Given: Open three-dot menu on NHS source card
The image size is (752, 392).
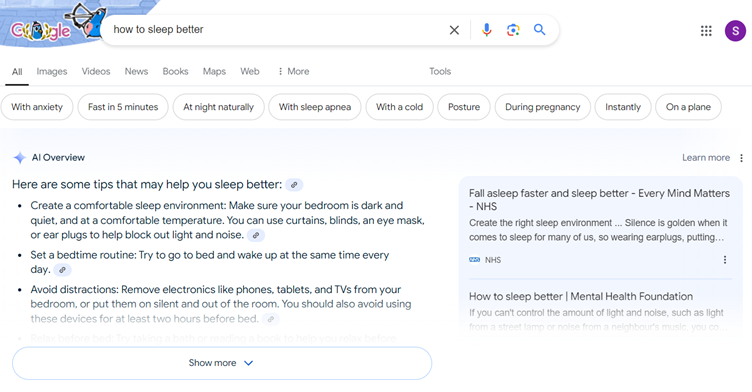Looking at the screenshot, I should [x=725, y=260].
